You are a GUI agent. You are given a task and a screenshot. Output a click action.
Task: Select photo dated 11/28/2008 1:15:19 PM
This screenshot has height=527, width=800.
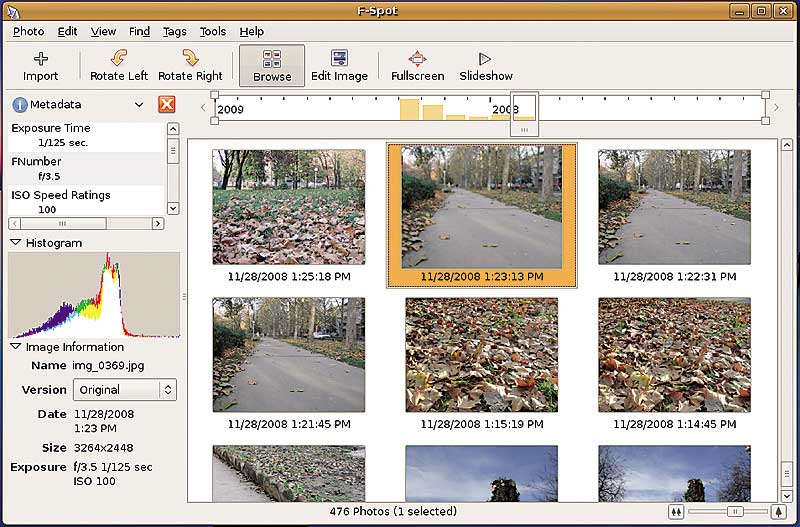(x=482, y=355)
